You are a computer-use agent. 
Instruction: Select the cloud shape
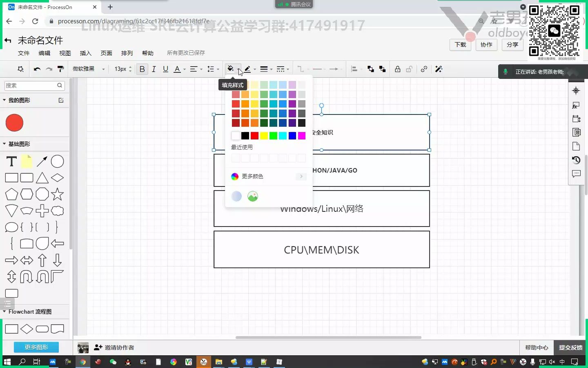point(57,211)
